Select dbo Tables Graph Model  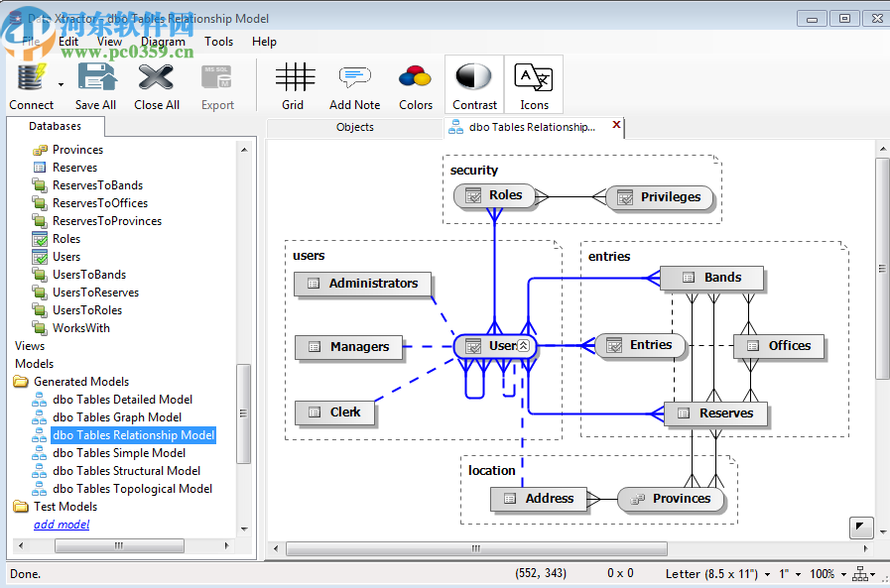[117, 417]
